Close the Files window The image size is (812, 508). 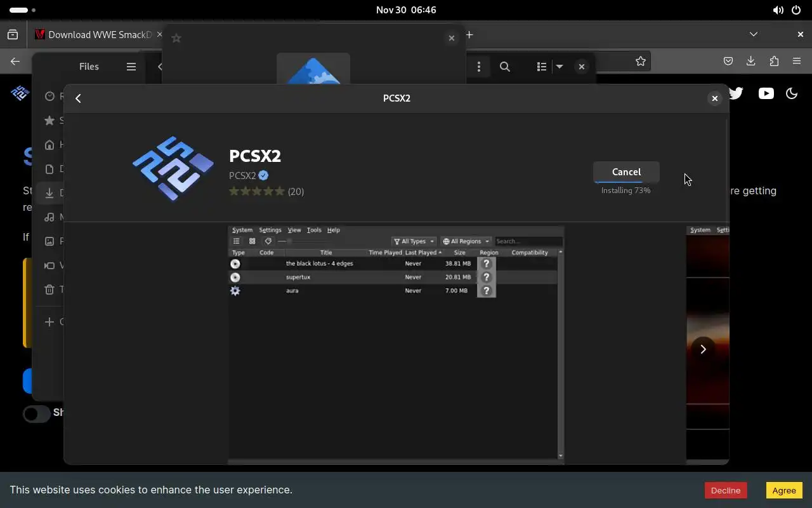click(x=582, y=67)
